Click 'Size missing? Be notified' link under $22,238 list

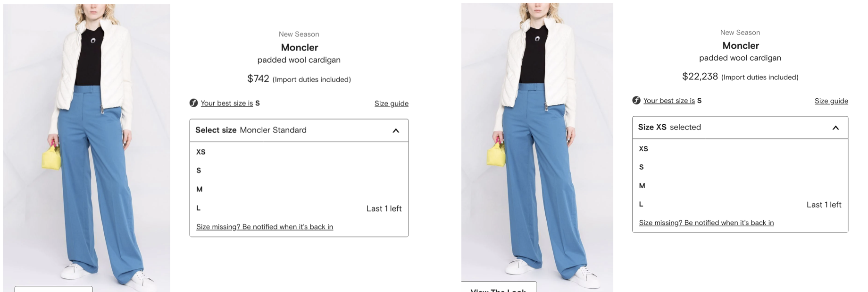coord(706,223)
